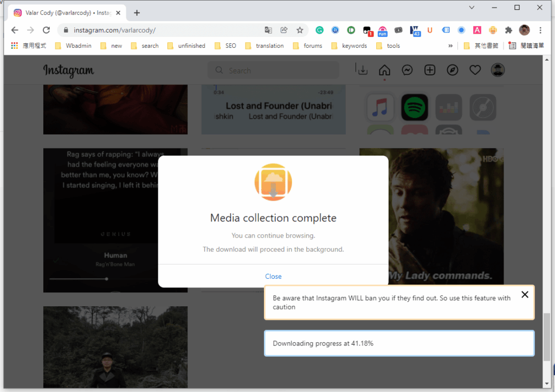Click the translate page icon

coord(268,30)
